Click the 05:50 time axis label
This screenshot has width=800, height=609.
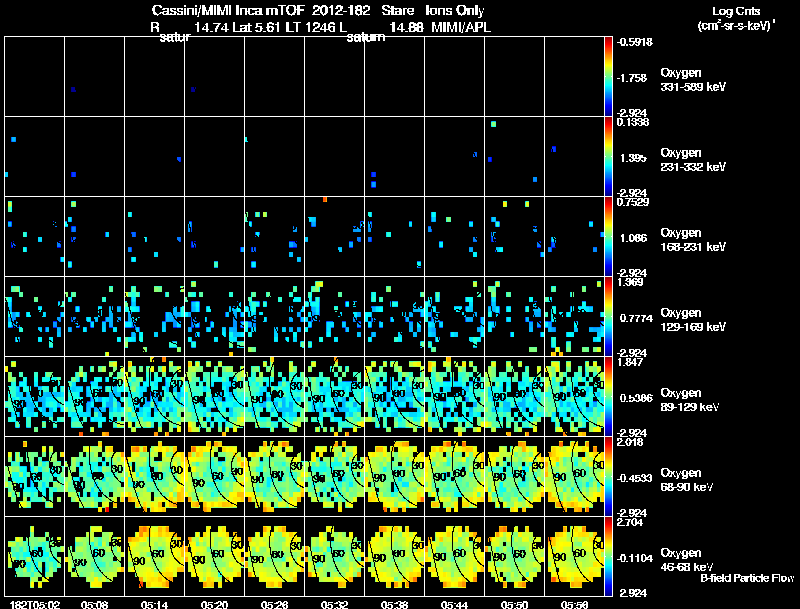tap(514, 604)
